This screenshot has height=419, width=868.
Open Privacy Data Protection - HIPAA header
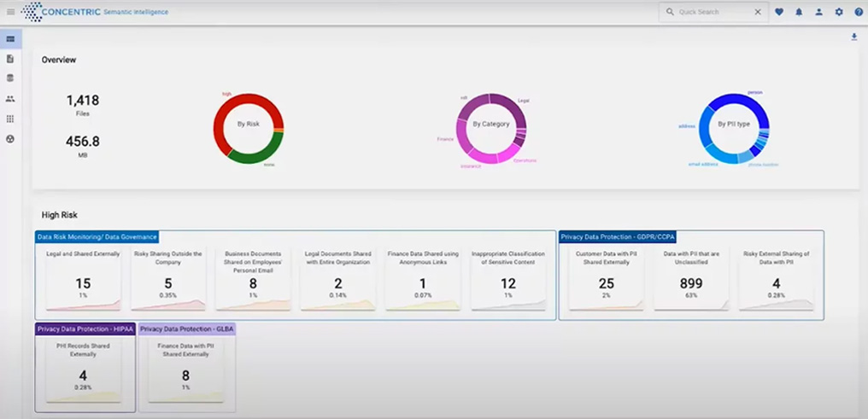click(85, 329)
